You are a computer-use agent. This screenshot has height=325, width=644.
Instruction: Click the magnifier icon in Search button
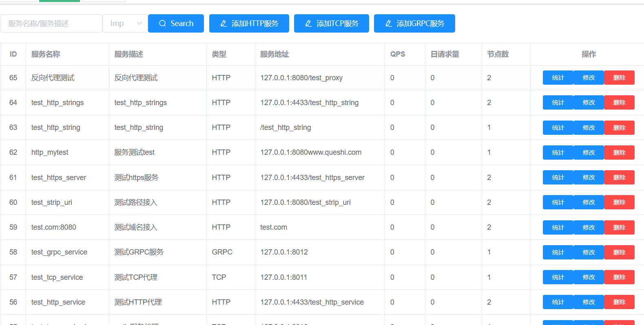point(162,24)
